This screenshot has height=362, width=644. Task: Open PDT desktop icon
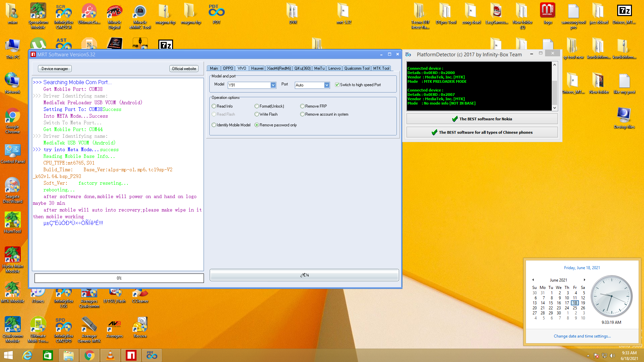(217, 13)
